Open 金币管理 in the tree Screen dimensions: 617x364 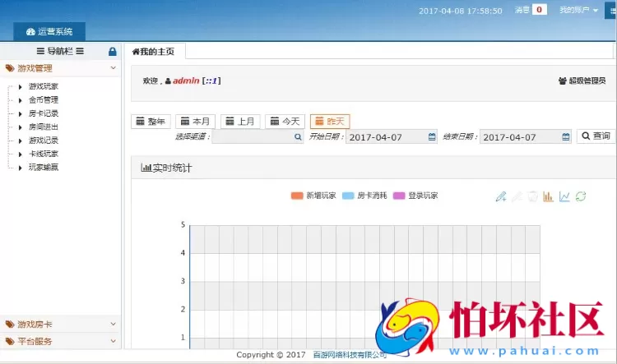coord(44,100)
